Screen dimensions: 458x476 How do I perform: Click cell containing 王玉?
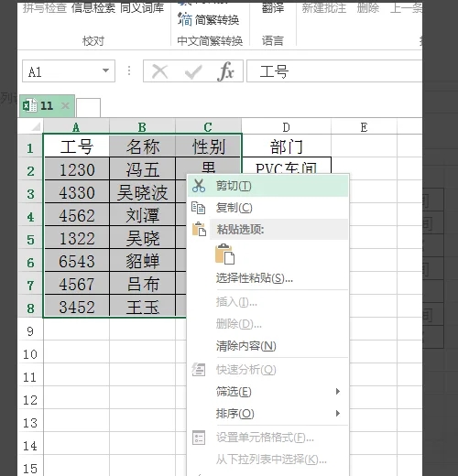coord(143,307)
